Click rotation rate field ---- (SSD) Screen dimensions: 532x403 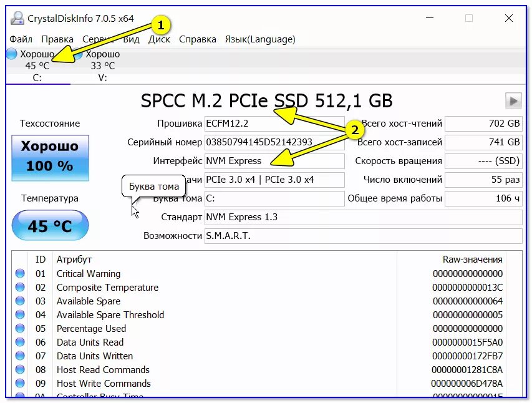coord(483,161)
